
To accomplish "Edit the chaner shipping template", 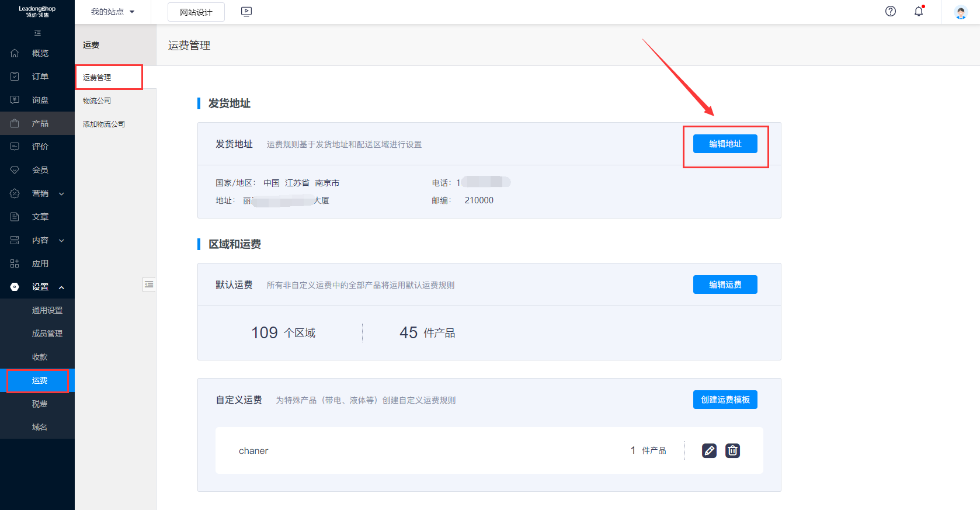I will pos(709,450).
